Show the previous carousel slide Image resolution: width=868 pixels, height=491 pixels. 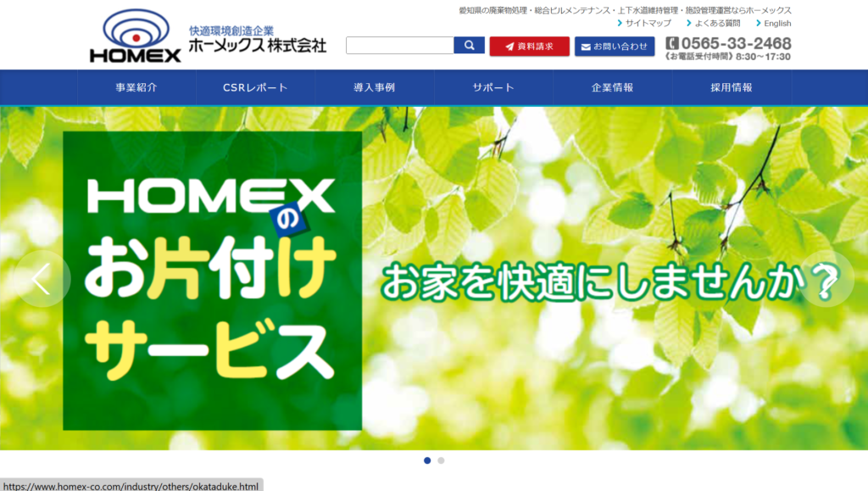(41, 279)
